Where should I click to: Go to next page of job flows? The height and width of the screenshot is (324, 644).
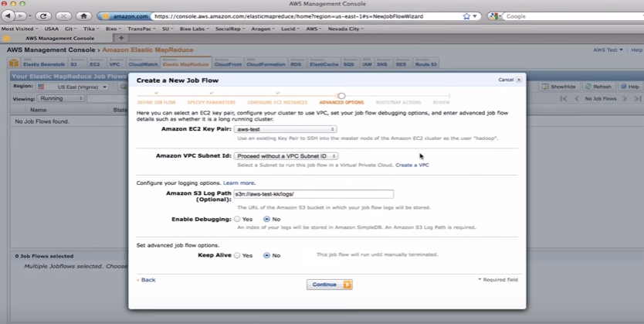pyautogui.click(x=625, y=99)
